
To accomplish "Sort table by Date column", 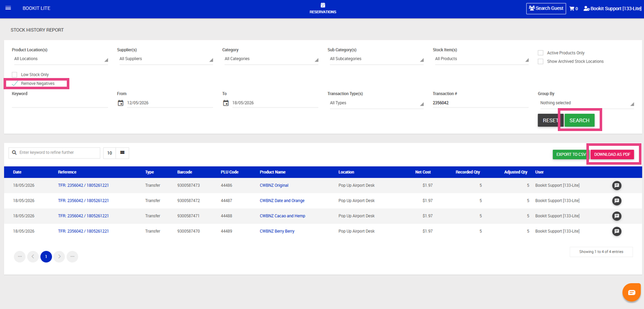I will pos(17,172).
